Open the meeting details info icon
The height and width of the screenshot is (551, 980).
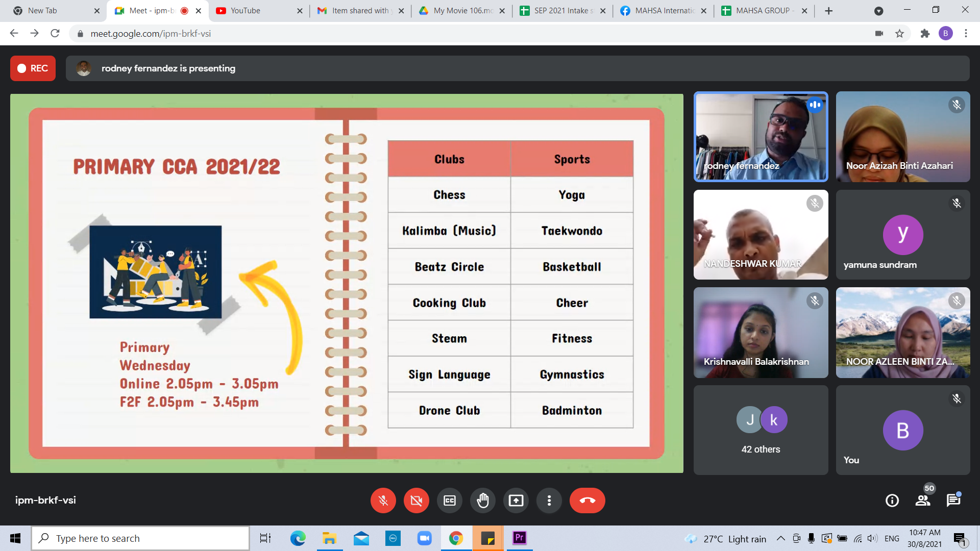click(x=892, y=500)
